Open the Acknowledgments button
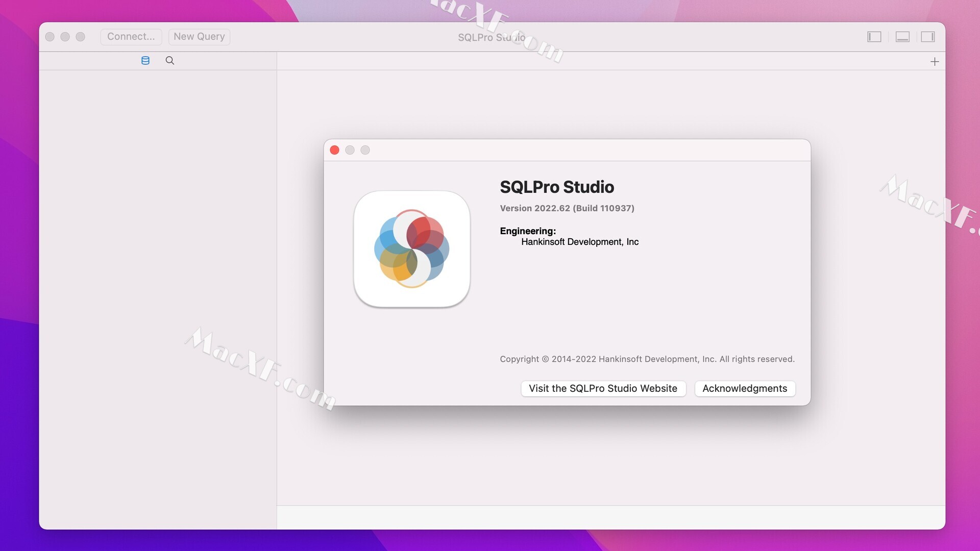 (x=745, y=388)
